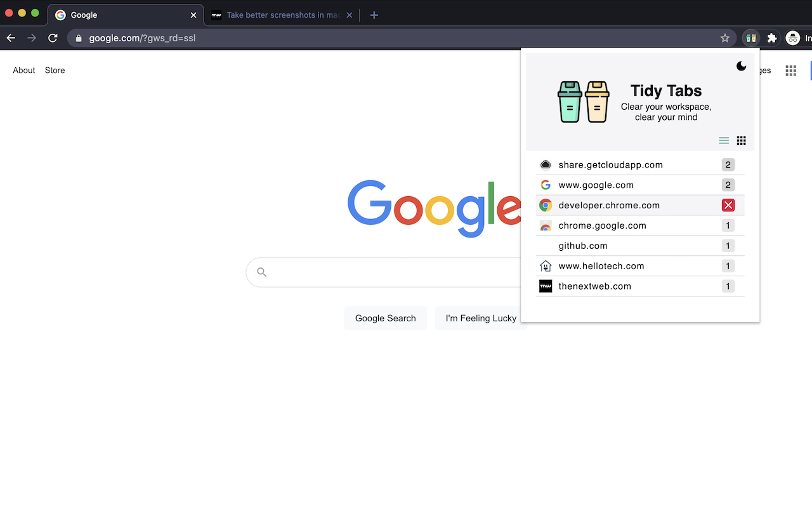
Task: Close the Google tab
Action: coord(193,15)
